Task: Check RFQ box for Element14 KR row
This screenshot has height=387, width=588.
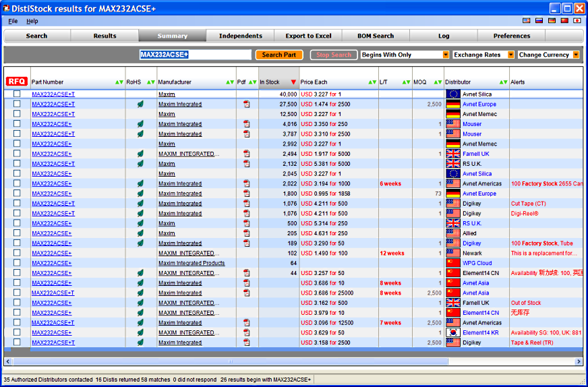Action: pos(17,332)
